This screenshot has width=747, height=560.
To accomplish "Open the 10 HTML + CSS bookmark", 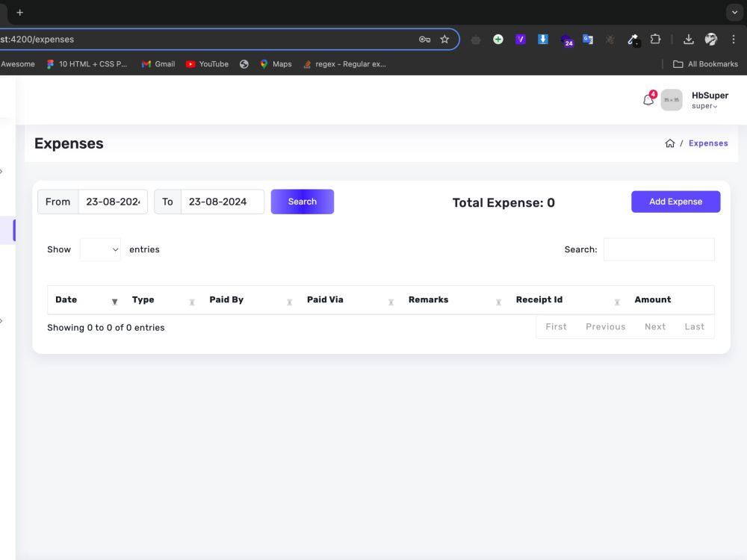I will coord(87,64).
